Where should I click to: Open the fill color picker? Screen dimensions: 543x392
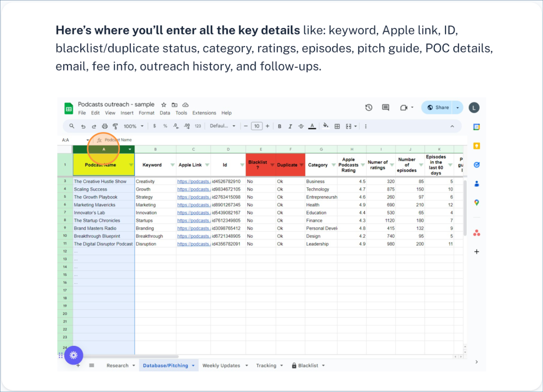coord(326,126)
